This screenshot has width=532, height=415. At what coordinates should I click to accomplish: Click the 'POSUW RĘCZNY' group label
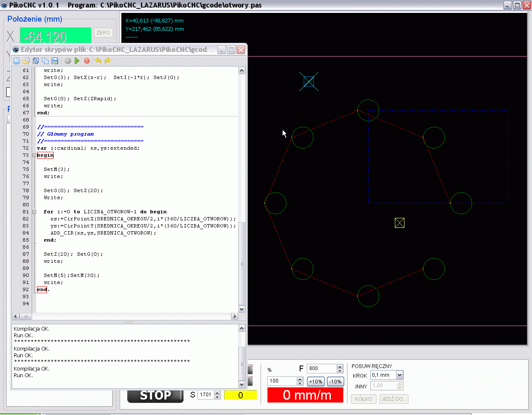tap(372, 366)
